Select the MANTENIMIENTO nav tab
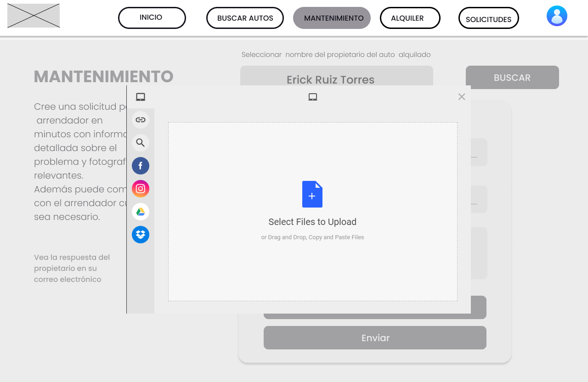The width and height of the screenshot is (588, 382). click(332, 18)
